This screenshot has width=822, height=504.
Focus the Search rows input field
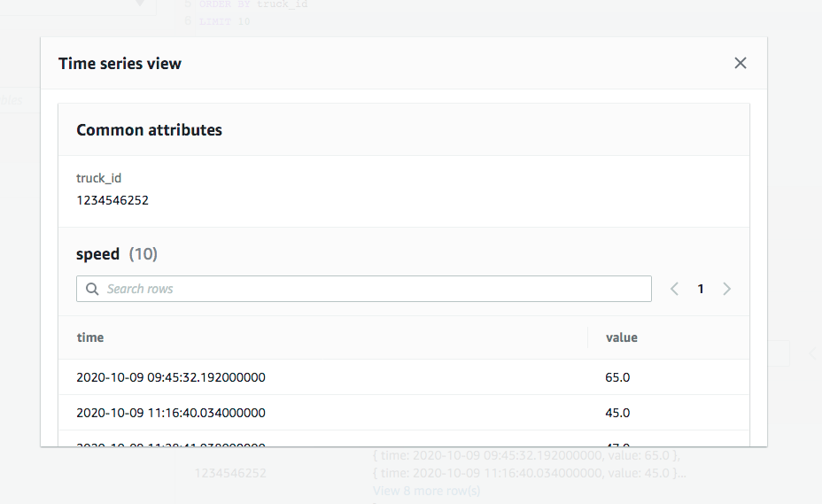(372, 289)
